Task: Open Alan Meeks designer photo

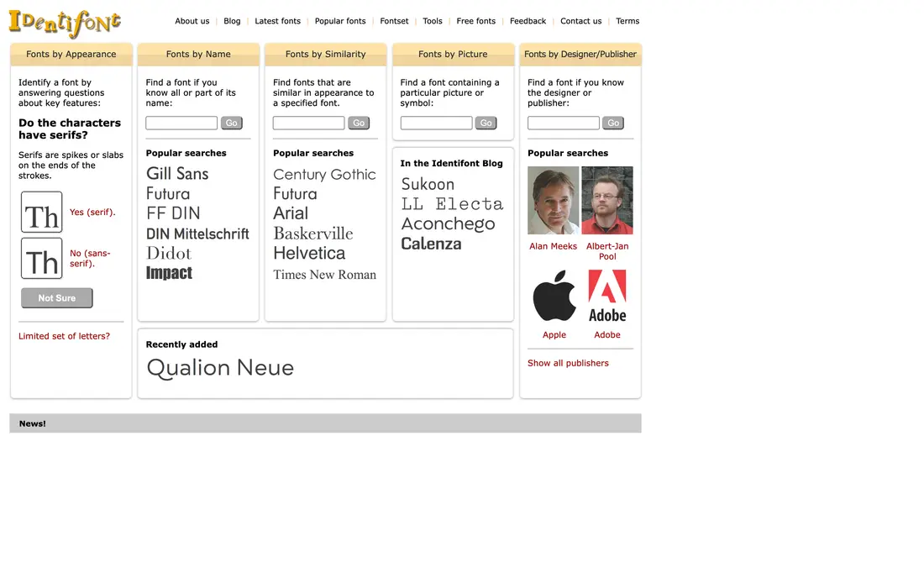Action: coord(553,200)
